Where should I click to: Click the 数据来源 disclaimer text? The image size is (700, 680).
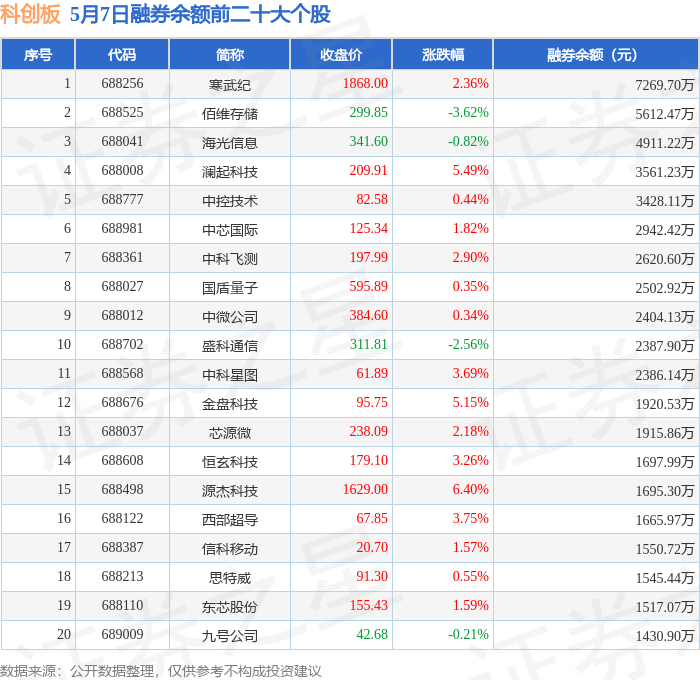[x=161, y=671]
